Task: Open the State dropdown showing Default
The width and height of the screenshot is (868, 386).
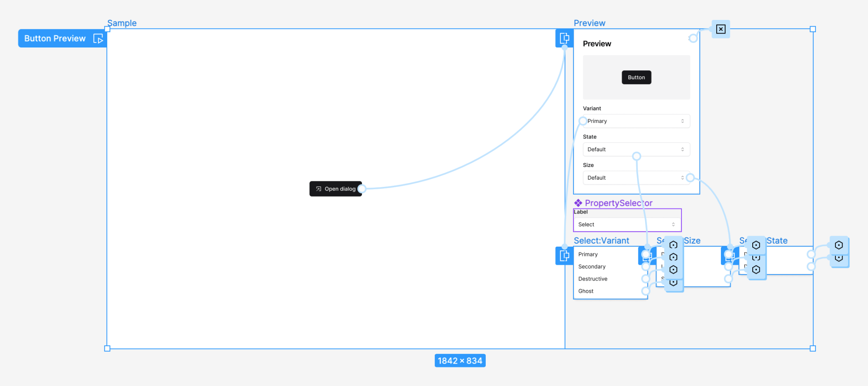Action: [x=636, y=149]
